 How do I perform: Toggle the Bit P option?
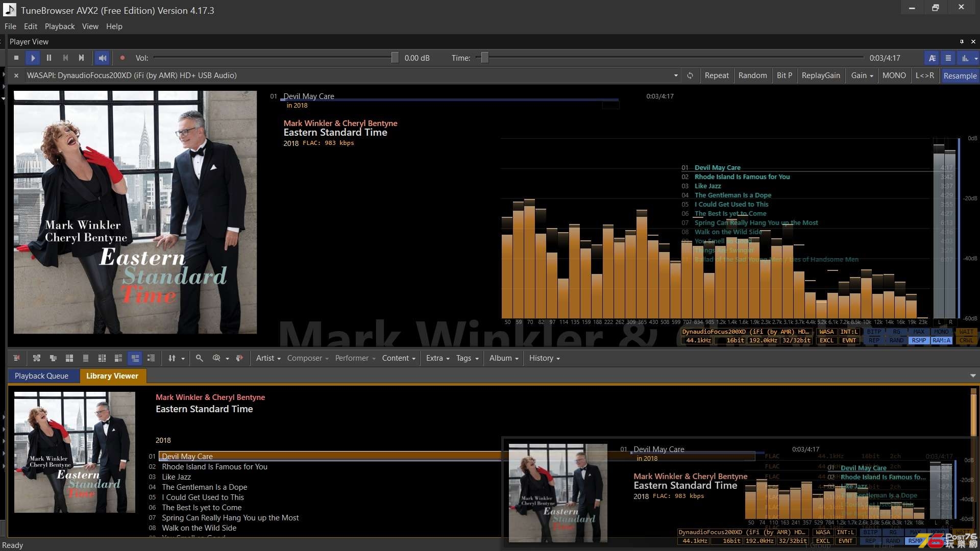(785, 76)
